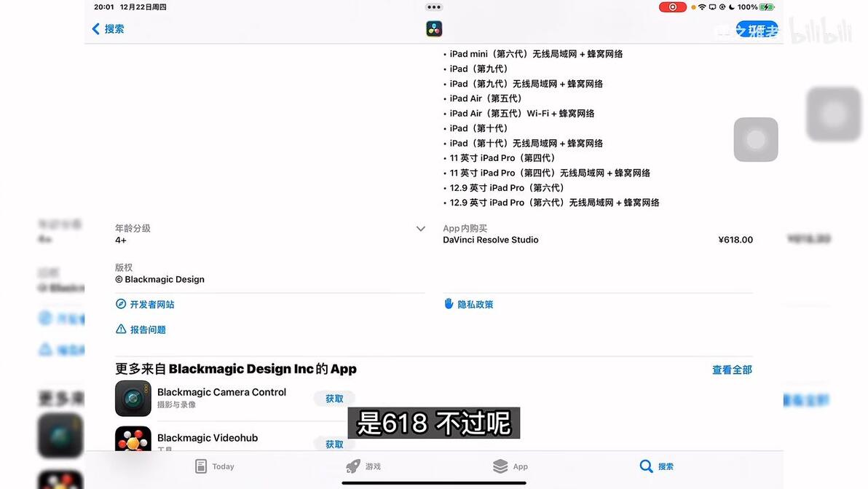
Task: Tap the 11 英寸 iPad Pro（第四代）entry without cellular
Action: [x=502, y=158]
